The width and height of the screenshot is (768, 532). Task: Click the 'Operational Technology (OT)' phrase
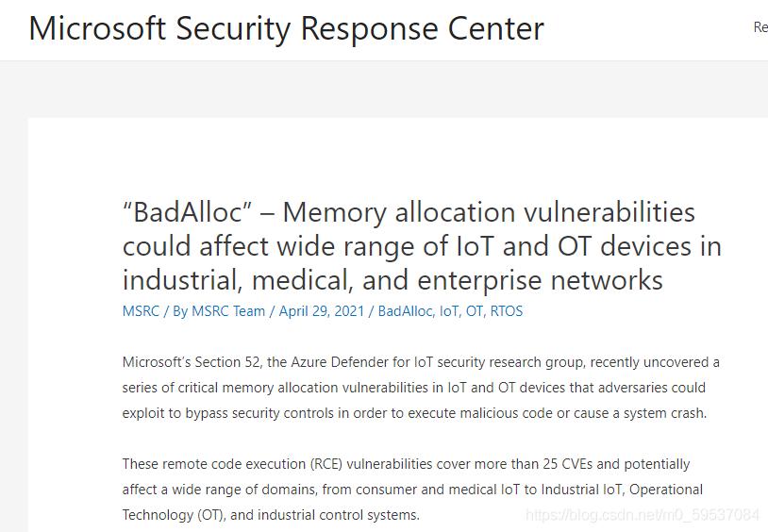412,502
